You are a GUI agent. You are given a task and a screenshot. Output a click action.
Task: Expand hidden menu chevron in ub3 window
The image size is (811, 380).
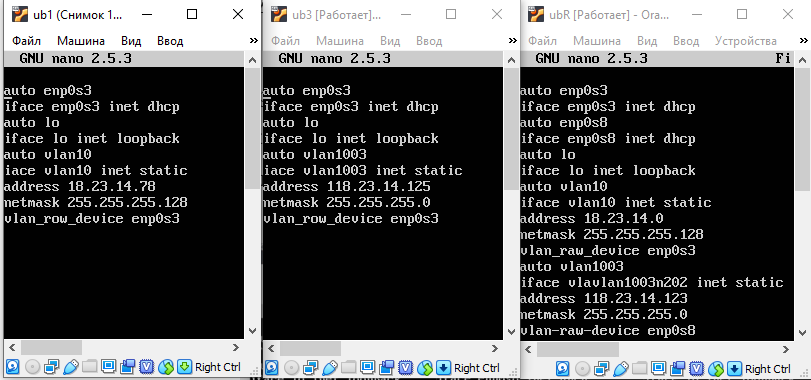513,40
